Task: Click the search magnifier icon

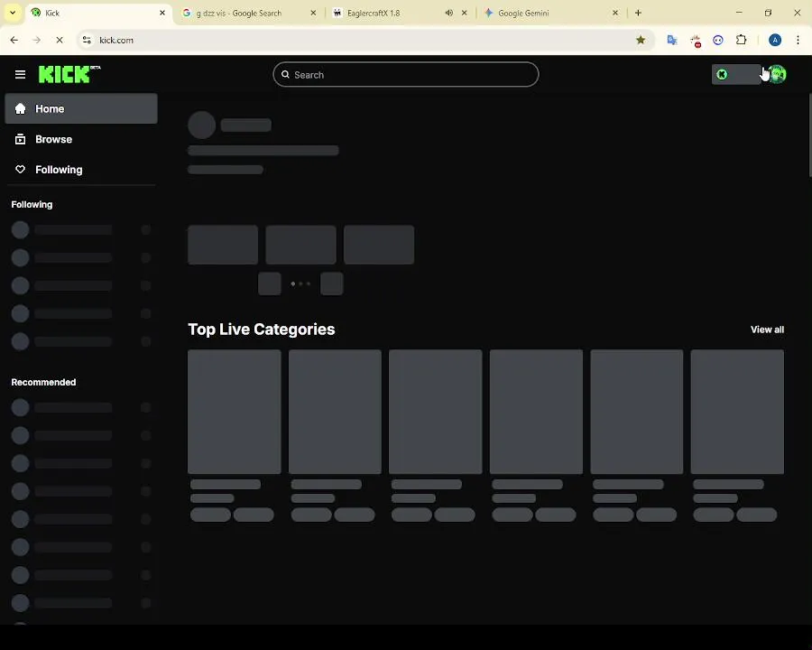Action: pos(285,75)
